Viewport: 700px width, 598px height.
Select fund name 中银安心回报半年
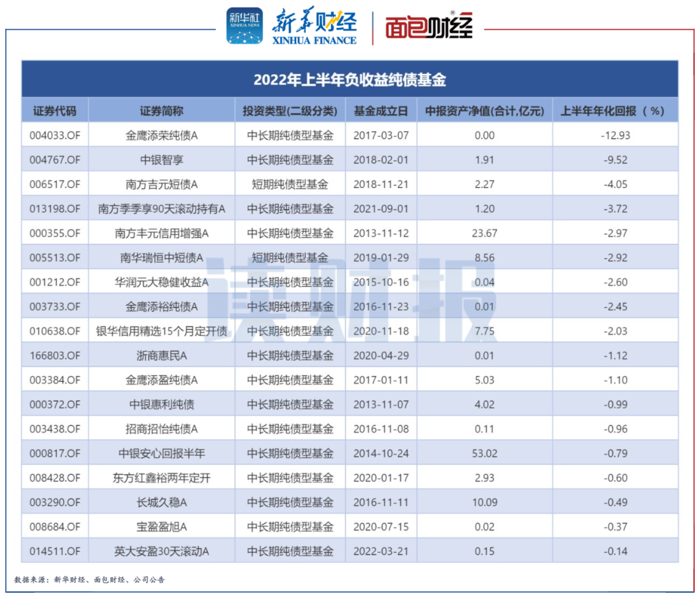point(161,454)
